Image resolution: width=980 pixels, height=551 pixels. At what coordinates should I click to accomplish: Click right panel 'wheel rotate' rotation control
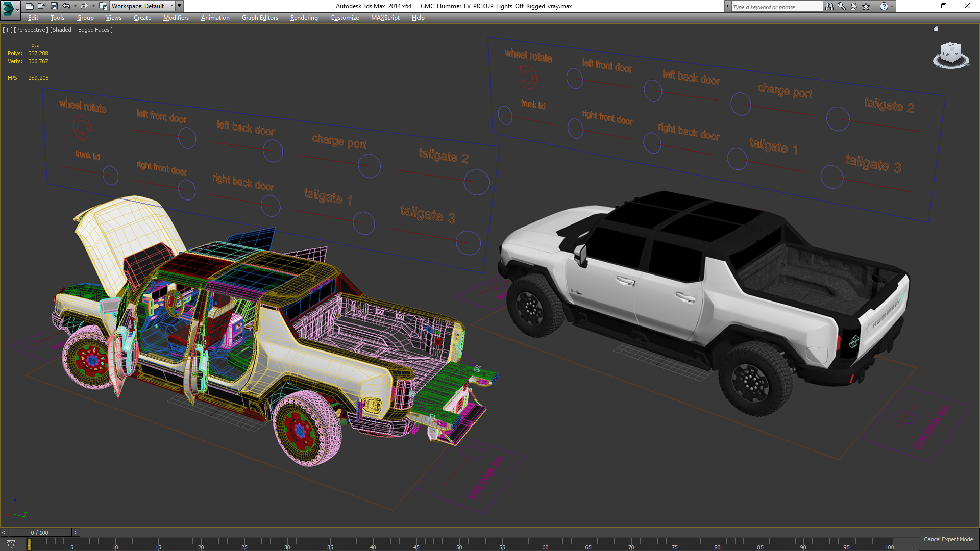click(x=528, y=78)
